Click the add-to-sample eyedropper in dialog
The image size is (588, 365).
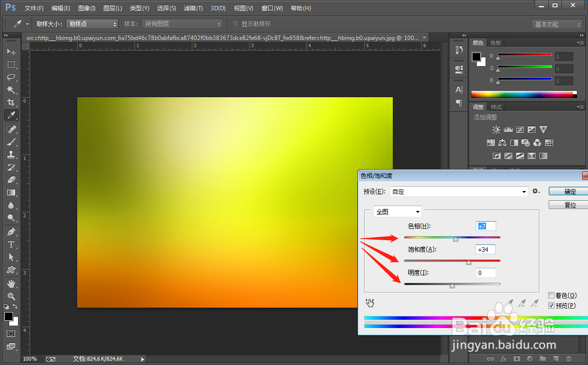(x=522, y=304)
